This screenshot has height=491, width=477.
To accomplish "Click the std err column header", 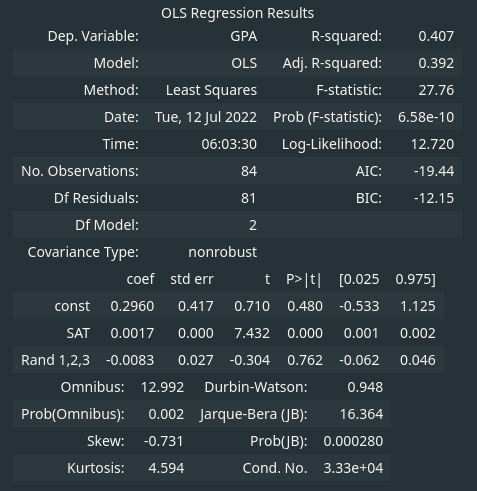I will 192,279.
